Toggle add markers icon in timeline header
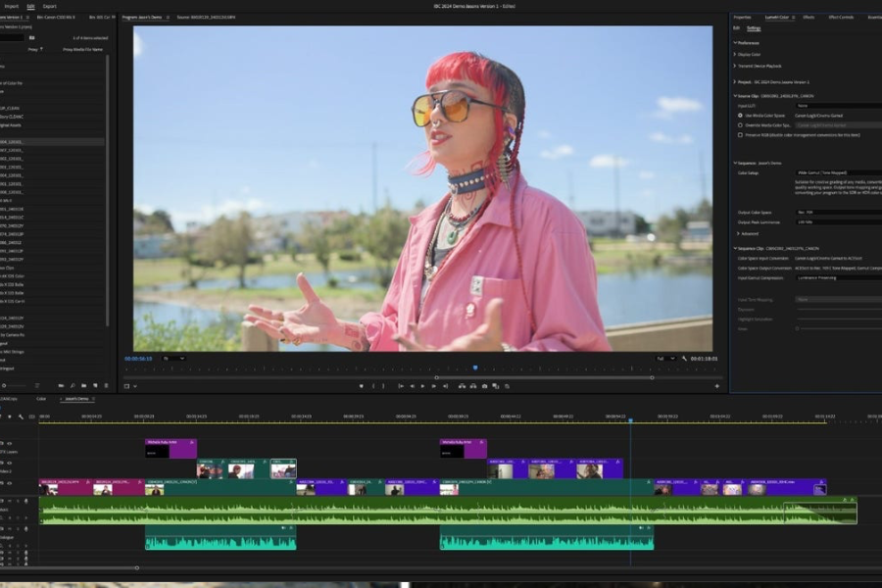This screenshot has height=588, width=882. point(10,416)
